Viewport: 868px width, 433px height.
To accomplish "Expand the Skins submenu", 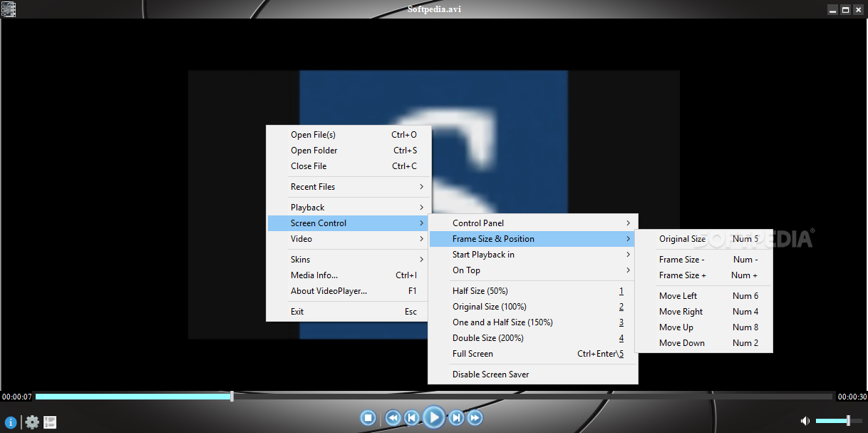I will click(x=349, y=260).
